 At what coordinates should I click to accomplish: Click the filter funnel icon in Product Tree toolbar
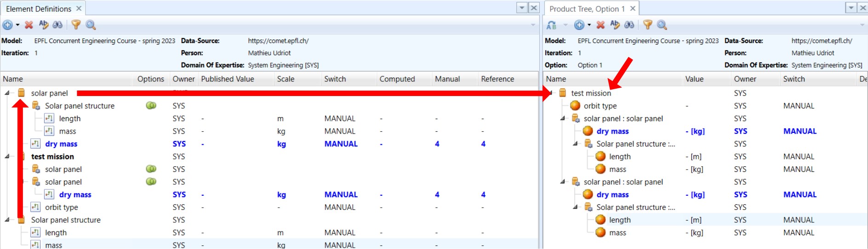click(x=647, y=25)
